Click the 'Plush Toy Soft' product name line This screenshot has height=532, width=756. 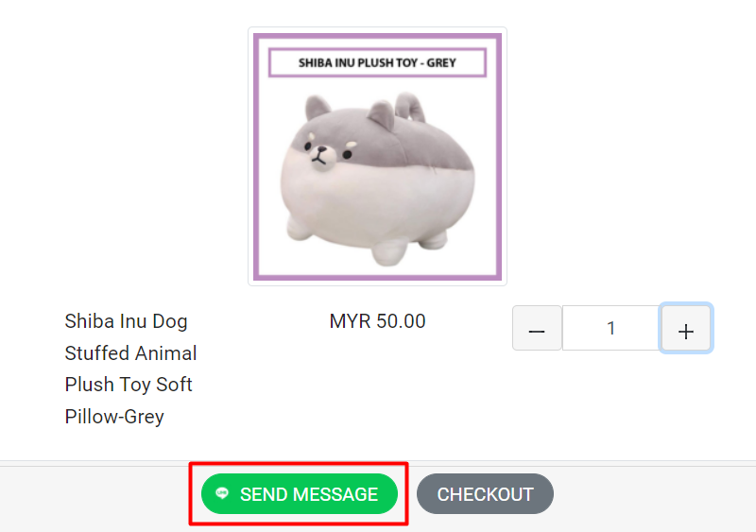pos(129,385)
